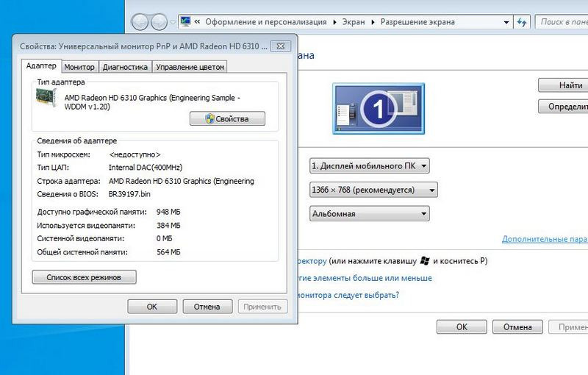Click the back navigation arrow button

click(140, 22)
